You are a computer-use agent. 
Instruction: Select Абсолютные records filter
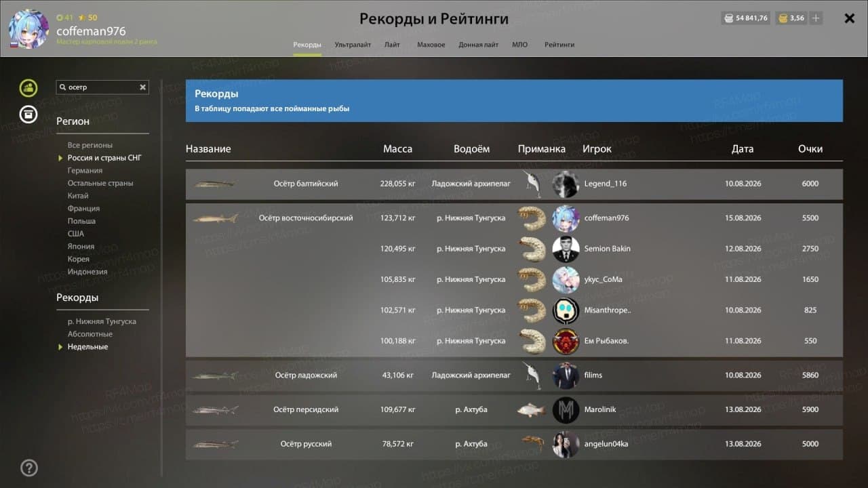90,334
